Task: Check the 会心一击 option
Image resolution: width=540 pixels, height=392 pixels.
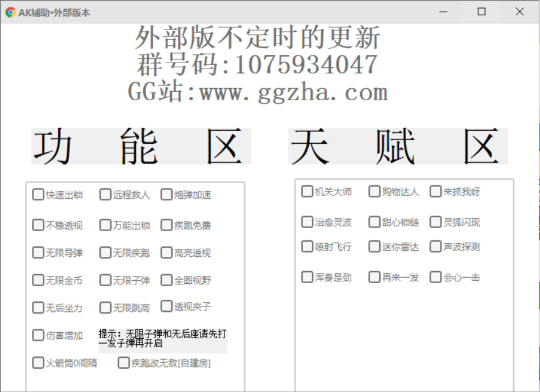Action: pyautogui.click(x=435, y=277)
